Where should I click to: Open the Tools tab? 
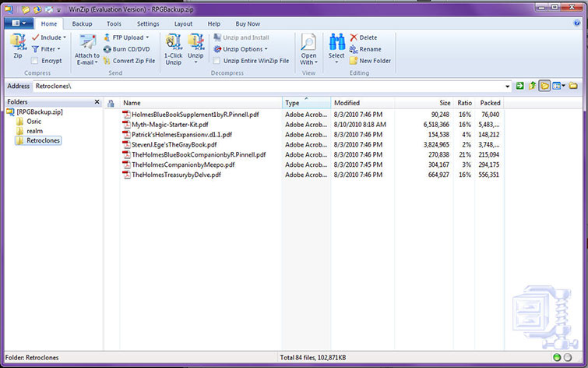[114, 23]
